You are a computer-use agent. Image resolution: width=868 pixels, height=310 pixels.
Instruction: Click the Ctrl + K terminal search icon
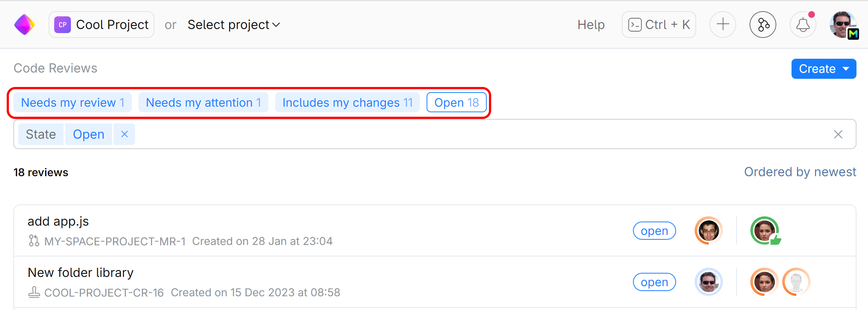(x=636, y=25)
